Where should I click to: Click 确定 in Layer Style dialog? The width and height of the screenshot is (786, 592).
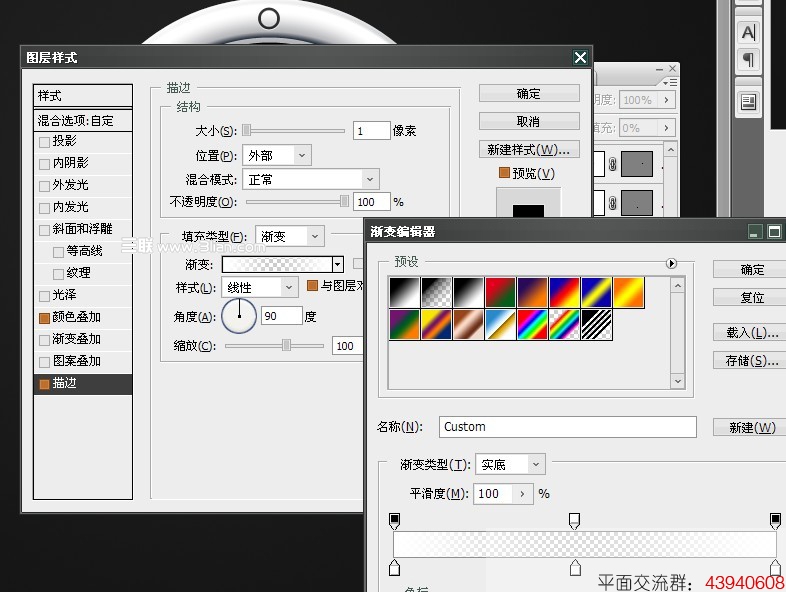coord(529,94)
